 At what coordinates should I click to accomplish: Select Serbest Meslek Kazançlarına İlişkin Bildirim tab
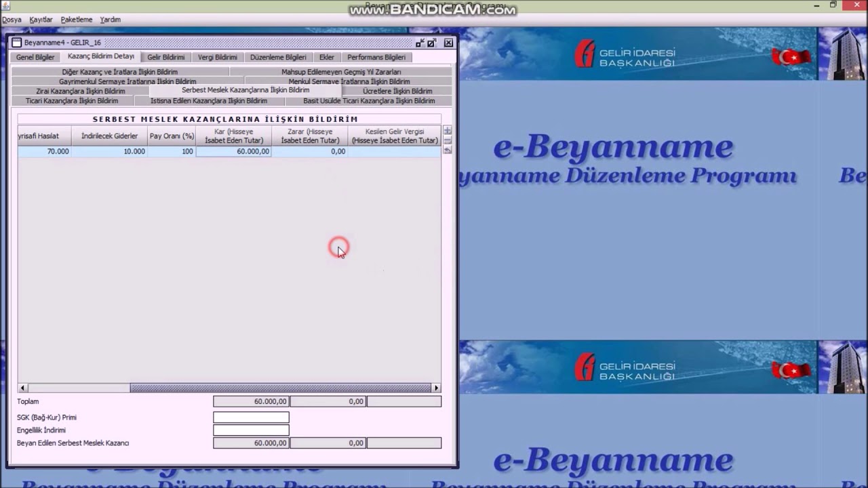click(x=245, y=90)
